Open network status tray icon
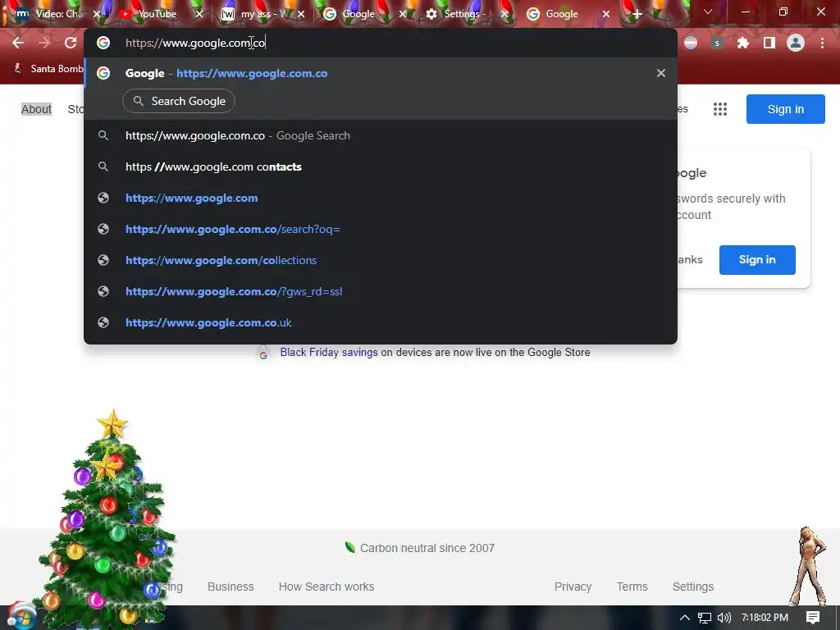The height and width of the screenshot is (630, 840). (705, 618)
